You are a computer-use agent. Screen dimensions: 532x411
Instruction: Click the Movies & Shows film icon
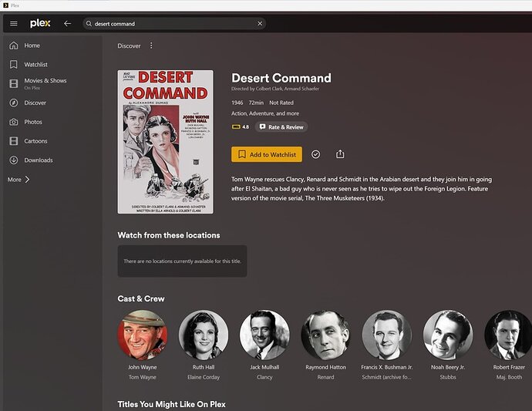point(14,83)
